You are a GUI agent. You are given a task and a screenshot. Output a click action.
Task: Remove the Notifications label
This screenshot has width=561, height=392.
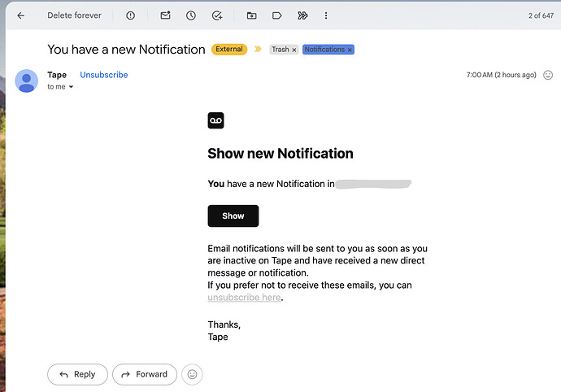350,50
